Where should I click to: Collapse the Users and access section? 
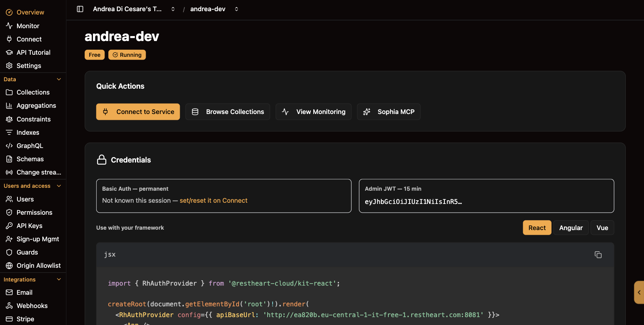pyautogui.click(x=59, y=186)
